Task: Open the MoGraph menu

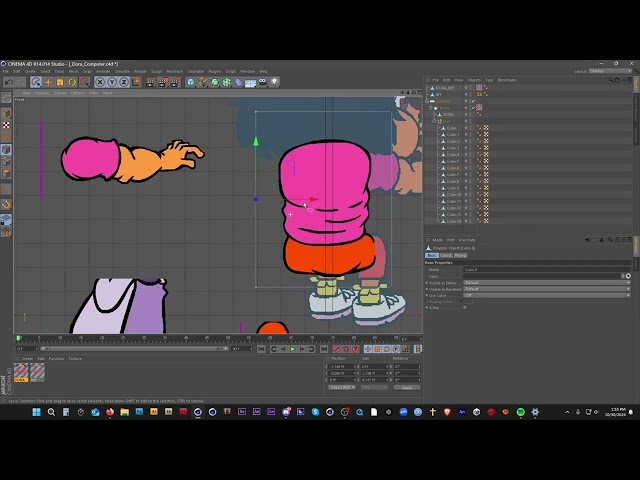Action: (x=175, y=71)
